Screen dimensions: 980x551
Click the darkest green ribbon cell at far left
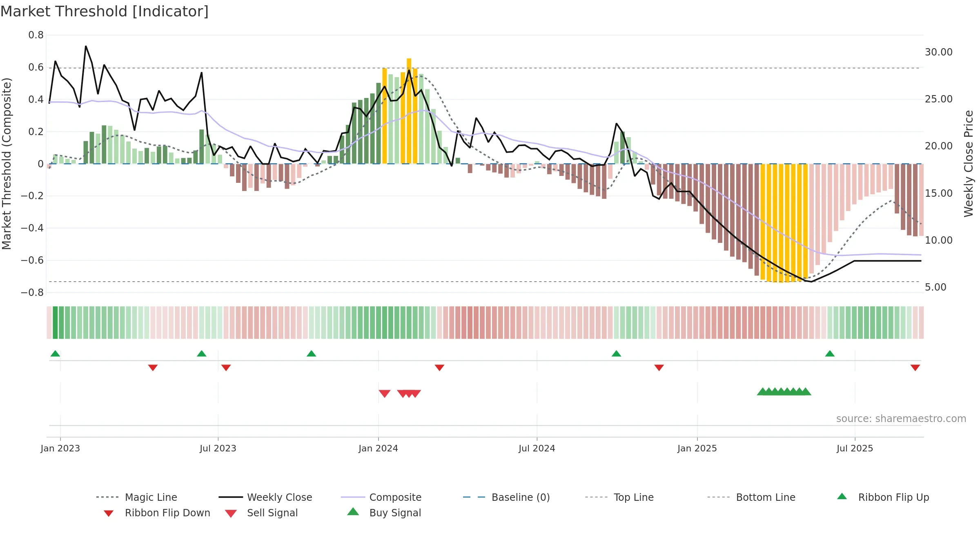pos(55,322)
